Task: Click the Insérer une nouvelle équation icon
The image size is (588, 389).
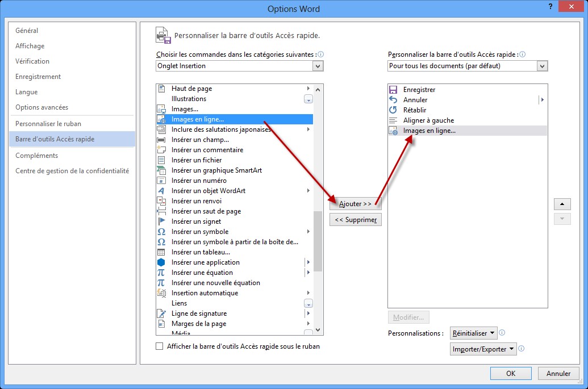Action: point(161,283)
